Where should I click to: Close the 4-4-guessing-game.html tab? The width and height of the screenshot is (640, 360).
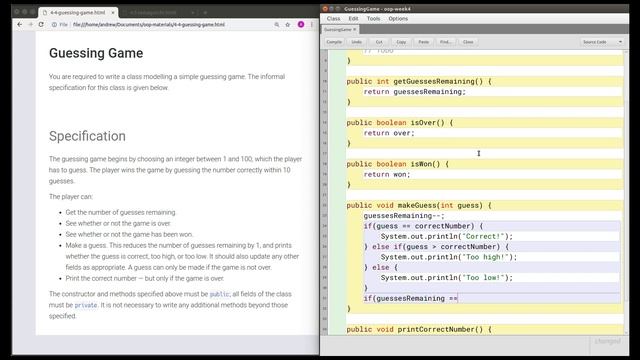click(113, 13)
